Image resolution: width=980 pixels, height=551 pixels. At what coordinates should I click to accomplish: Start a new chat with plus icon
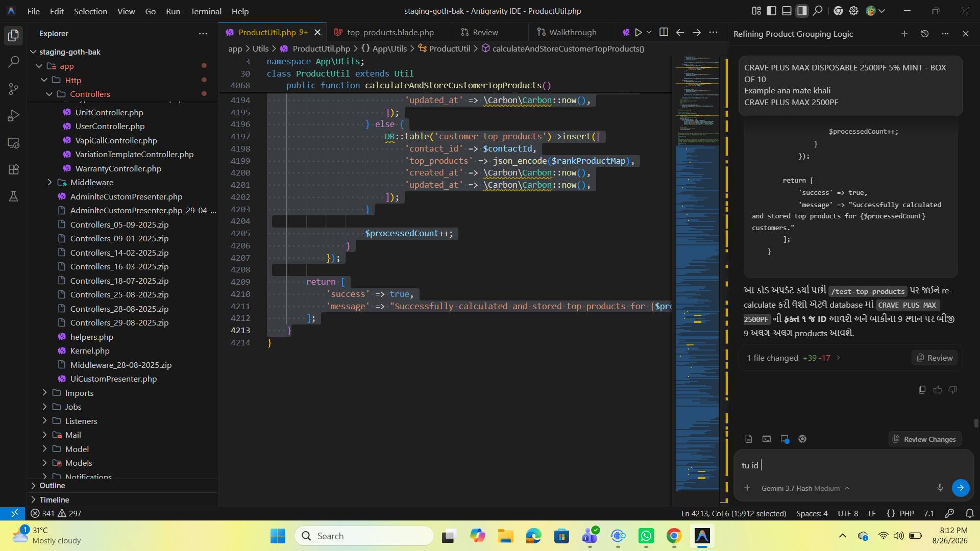click(x=904, y=34)
